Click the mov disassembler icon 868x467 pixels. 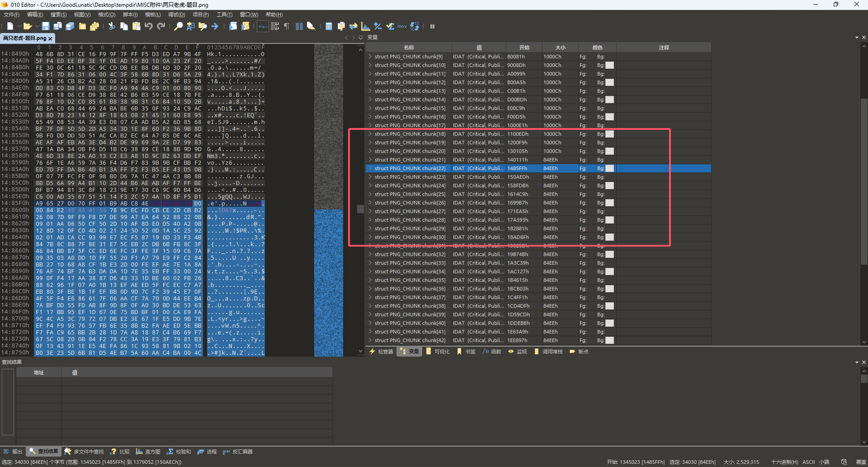coord(402,26)
